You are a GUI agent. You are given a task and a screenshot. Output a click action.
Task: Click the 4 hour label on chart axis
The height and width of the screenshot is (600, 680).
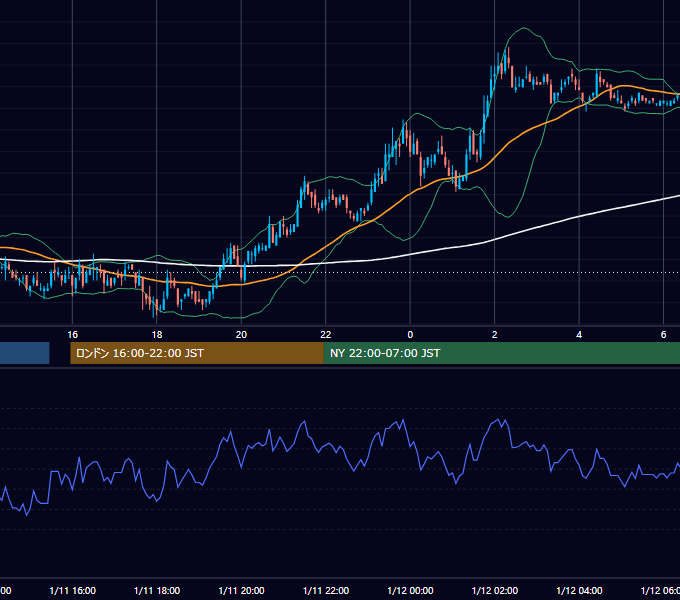579,335
